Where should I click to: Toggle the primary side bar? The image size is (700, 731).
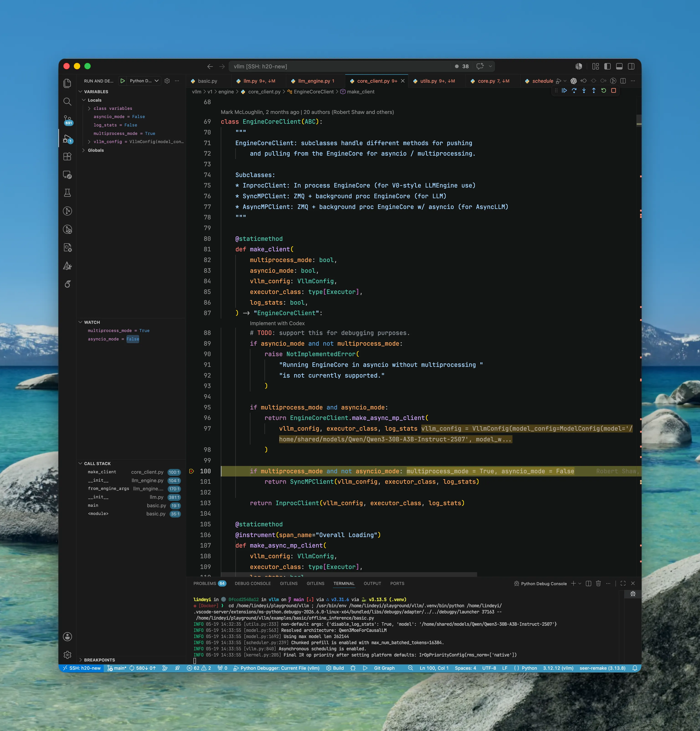click(607, 66)
